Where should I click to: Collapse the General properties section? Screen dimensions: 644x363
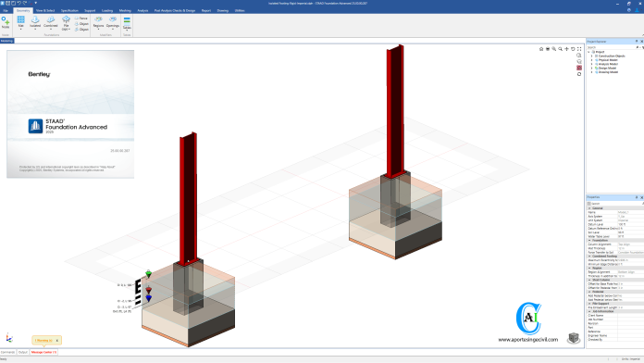tap(589, 208)
